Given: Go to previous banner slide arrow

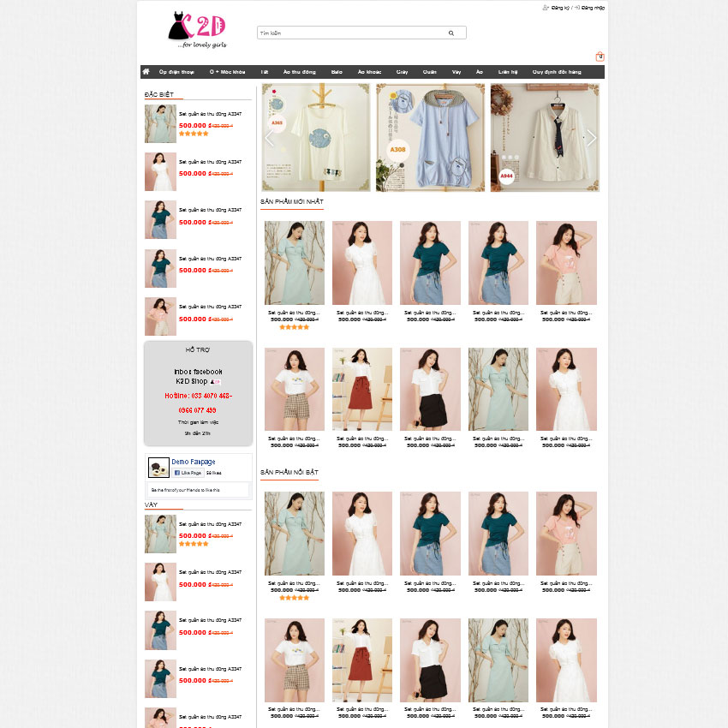Looking at the screenshot, I should pos(270,138).
